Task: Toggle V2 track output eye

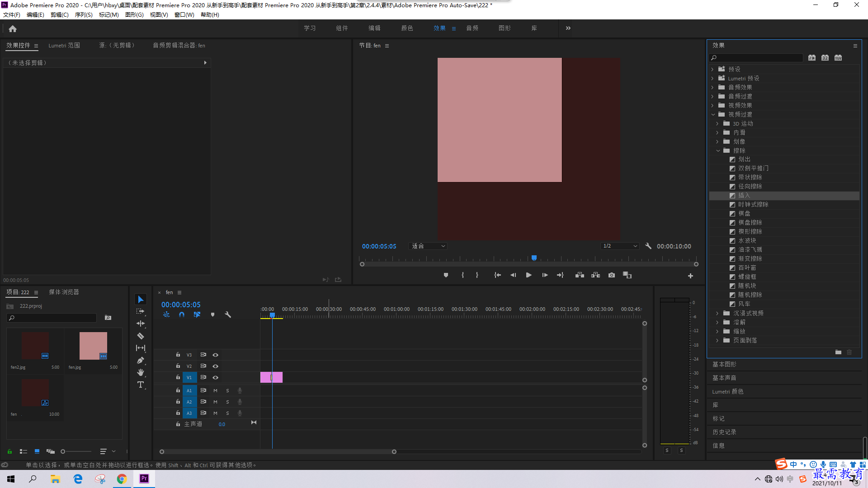Action: [216, 366]
